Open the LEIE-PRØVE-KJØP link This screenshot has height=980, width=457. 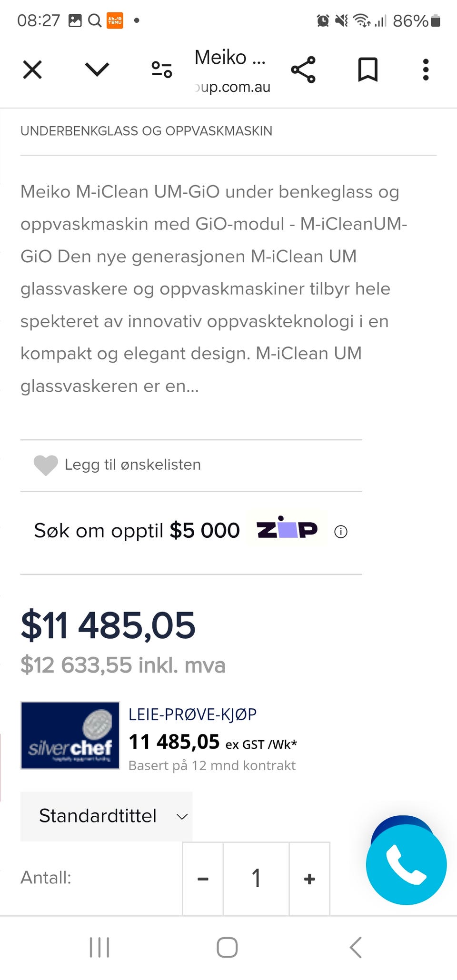point(192,714)
